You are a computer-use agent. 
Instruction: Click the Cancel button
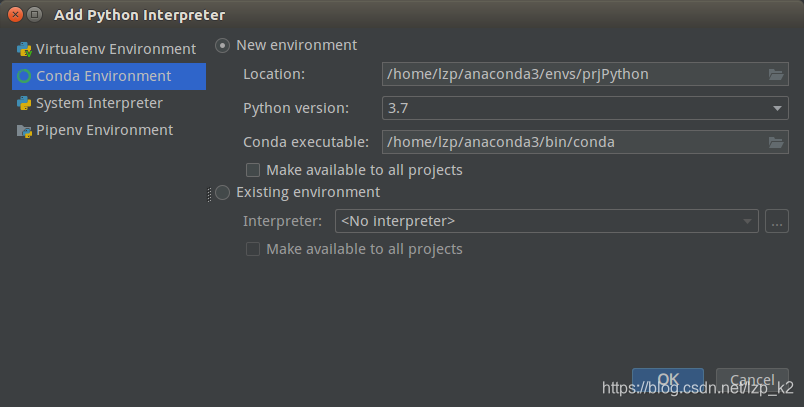(752, 380)
